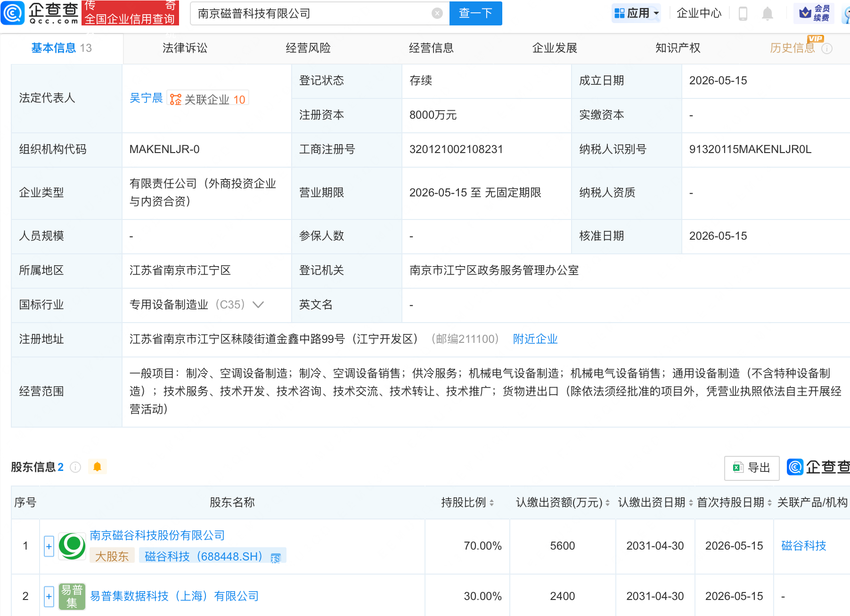Click shareholding ratio 70.00%
This screenshot has height=616, width=850.
click(x=482, y=546)
